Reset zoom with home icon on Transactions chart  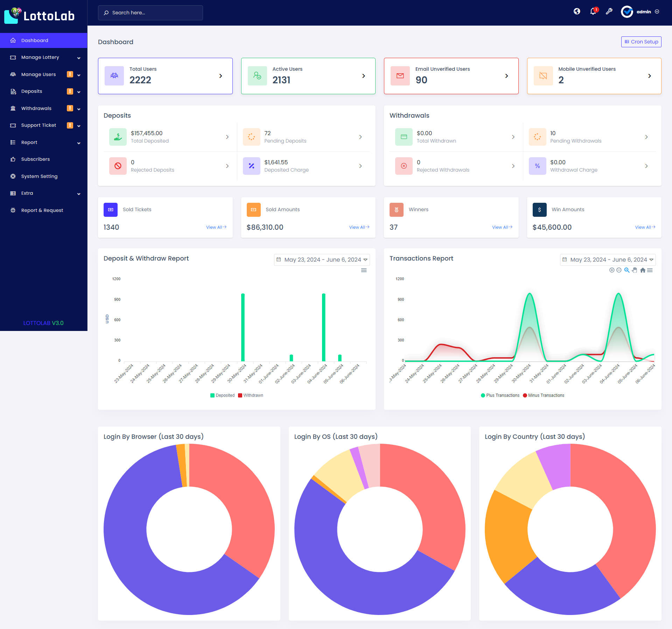(643, 270)
